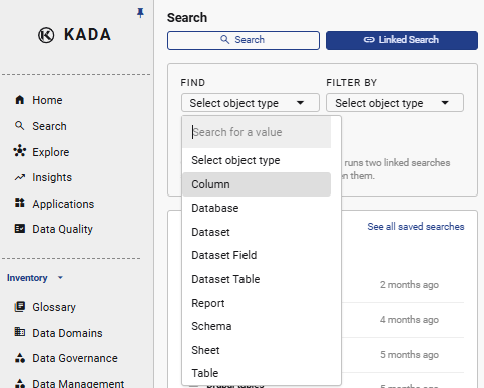Open the Insights page
The width and height of the screenshot is (484, 388).
pyautogui.click(x=52, y=177)
